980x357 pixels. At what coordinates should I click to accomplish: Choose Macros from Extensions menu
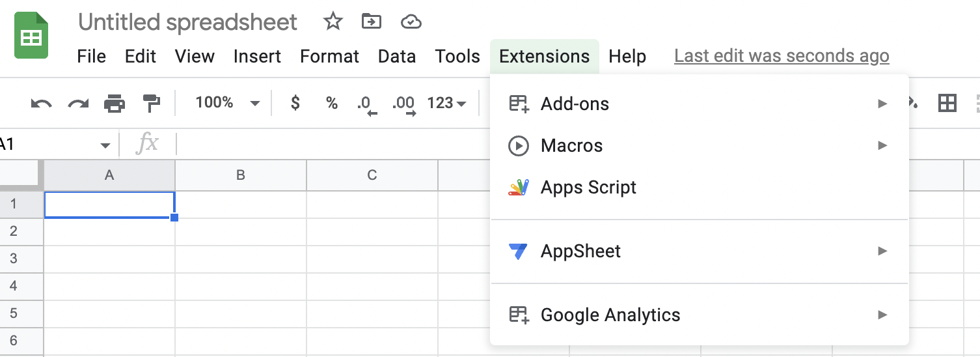(699, 145)
